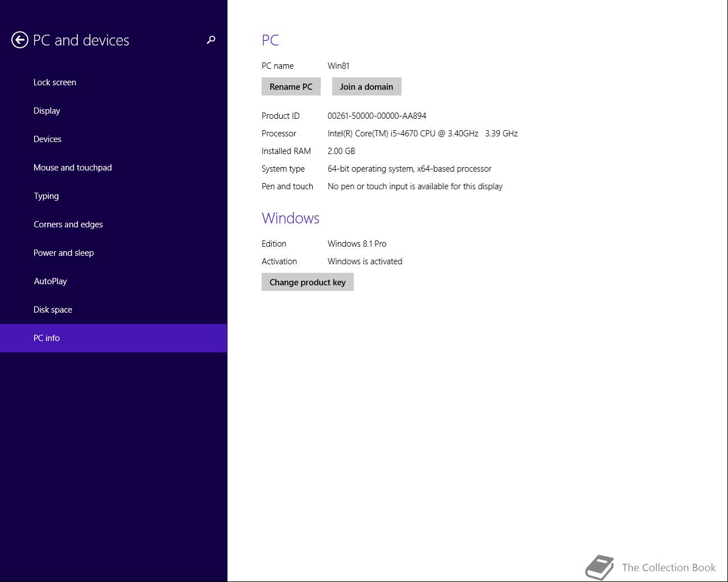This screenshot has width=728, height=582.
Task: Click the Intel Core i5-4670 processor text
Action: pos(423,134)
